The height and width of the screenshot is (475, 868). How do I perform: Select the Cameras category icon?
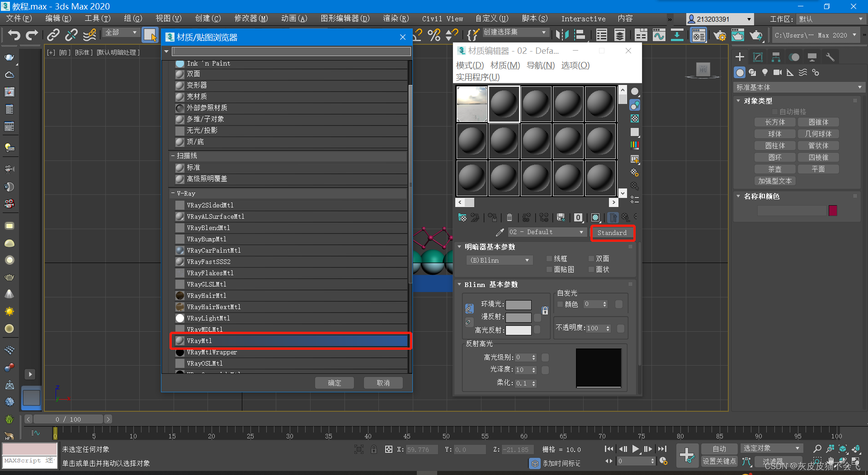778,72
